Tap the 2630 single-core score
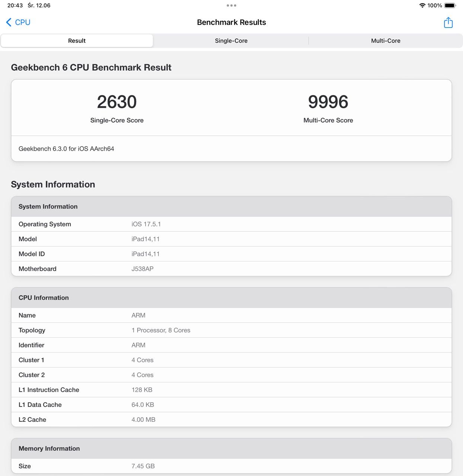This screenshot has width=463, height=476. [x=117, y=102]
